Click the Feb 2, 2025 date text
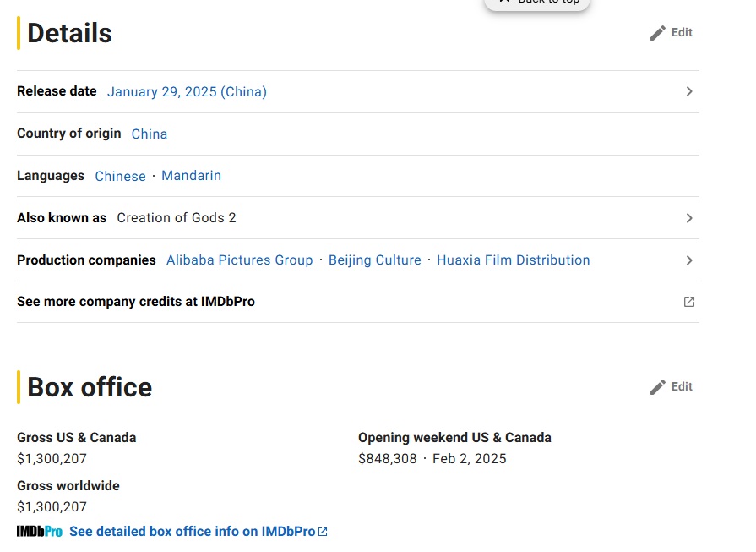 click(x=470, y=459)
